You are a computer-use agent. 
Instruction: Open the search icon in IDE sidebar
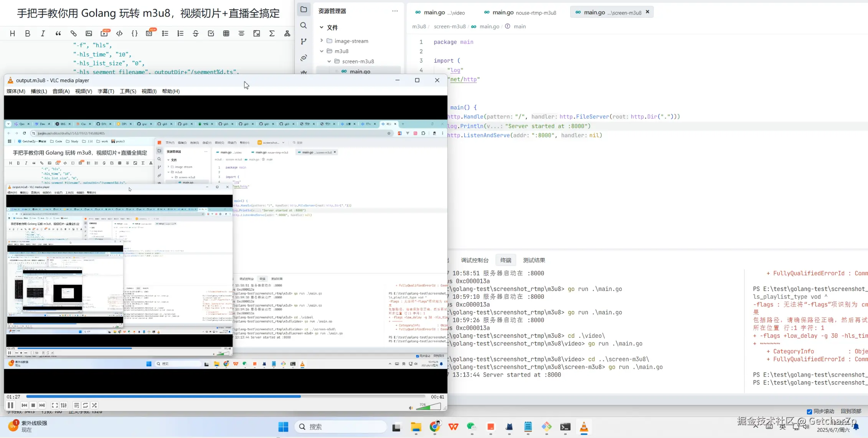pos(304,25)
